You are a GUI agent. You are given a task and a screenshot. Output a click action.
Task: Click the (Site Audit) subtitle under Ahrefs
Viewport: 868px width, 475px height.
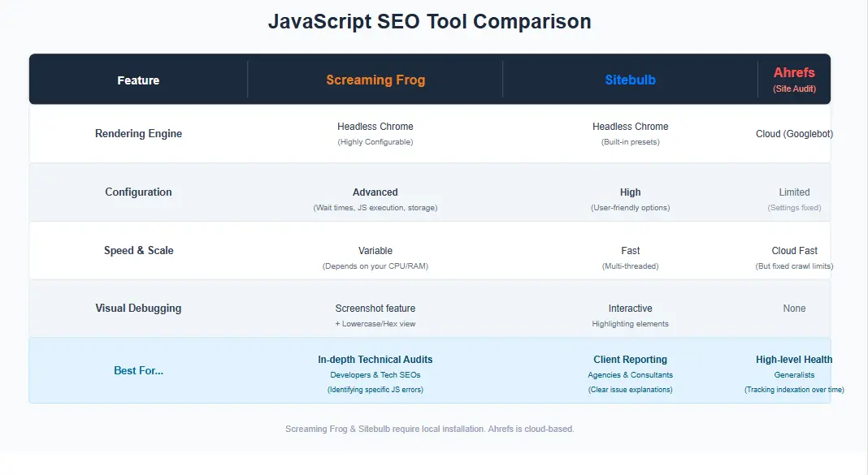point(794,89)
